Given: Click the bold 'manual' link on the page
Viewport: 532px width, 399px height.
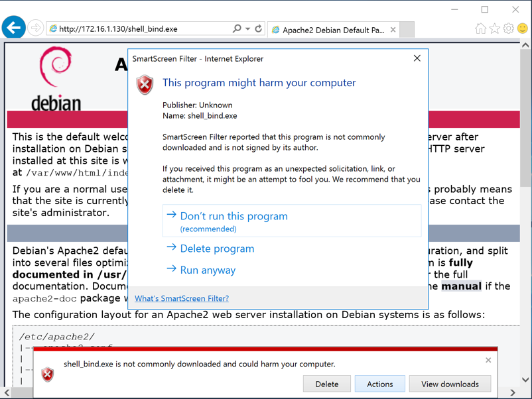Looking at the screenshot, I should tap(462, 286).
